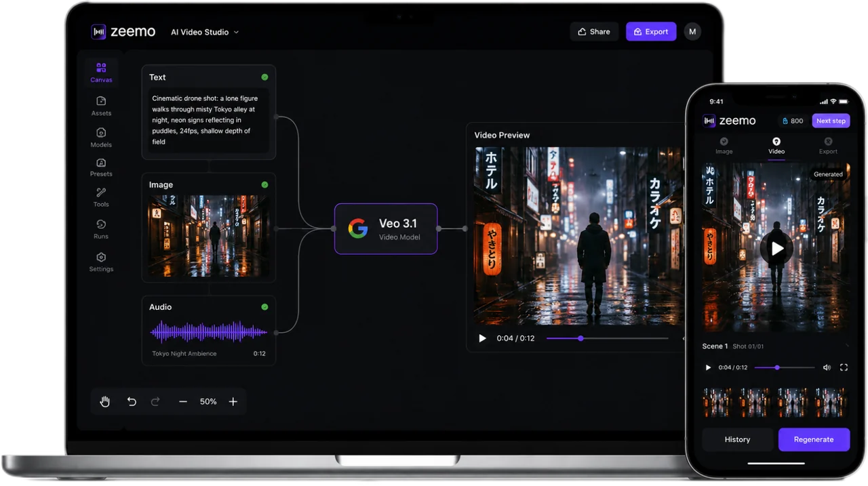The width and height of the screenshot is (868, 486).
Task: Click the Share button
Action: tap(594, 32)
